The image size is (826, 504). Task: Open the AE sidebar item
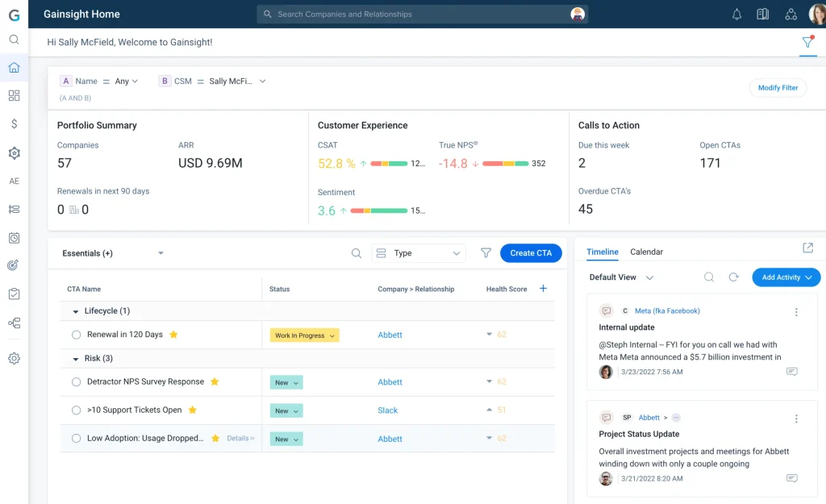point(15,181)
